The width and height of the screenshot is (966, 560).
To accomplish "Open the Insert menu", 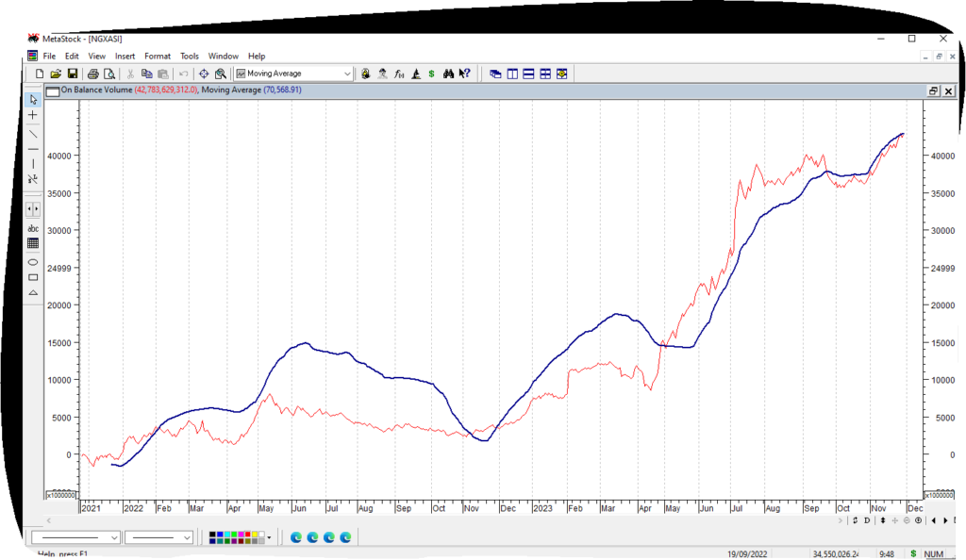I will [125, 57].
